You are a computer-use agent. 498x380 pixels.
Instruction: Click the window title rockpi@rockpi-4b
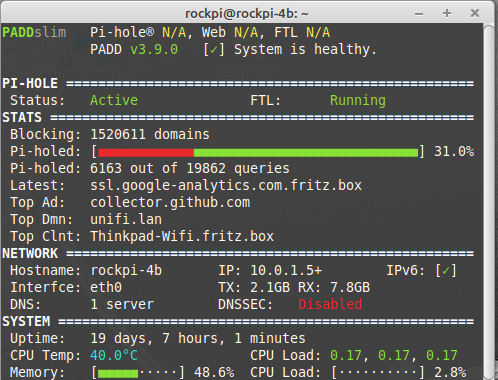coord(247,14)
